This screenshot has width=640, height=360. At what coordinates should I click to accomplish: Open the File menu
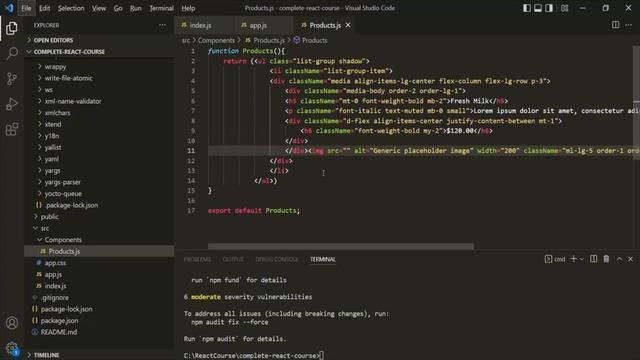26,8
